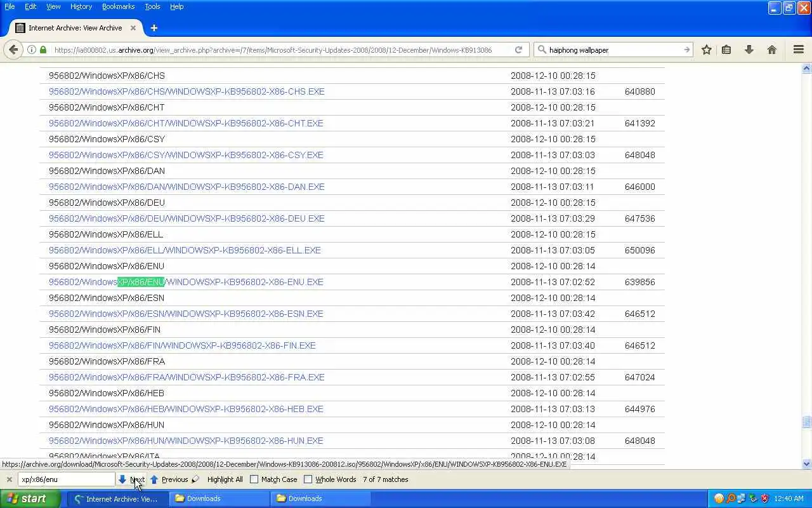Screen dimensions: 812x508
Task: Reload the current page
Action: click(518, 50)
